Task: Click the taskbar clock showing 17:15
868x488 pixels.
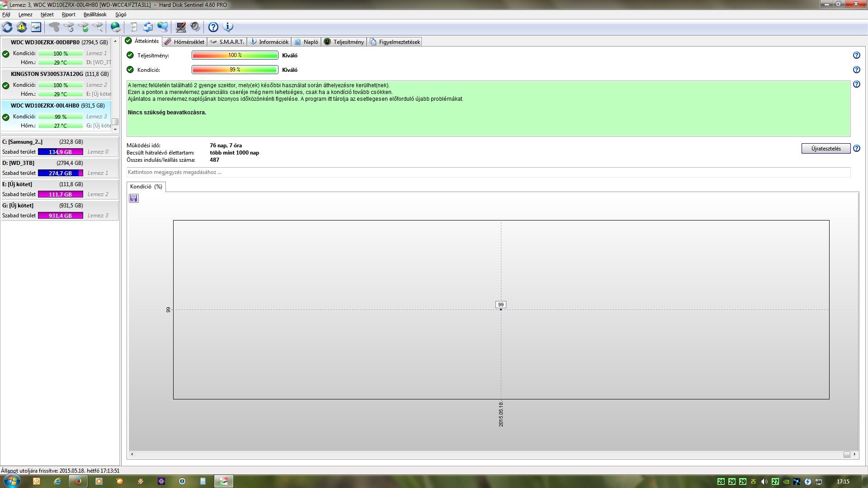Action: point(843,482)
